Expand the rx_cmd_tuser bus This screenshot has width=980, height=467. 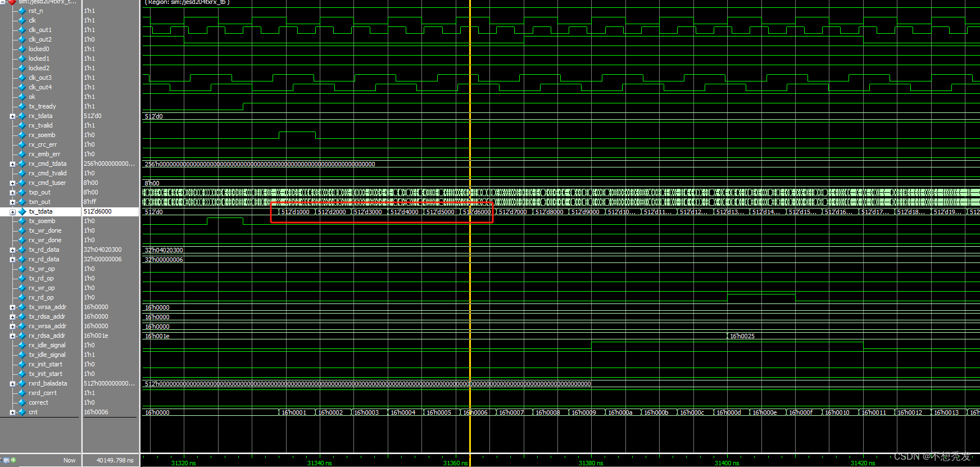[12, 183]
